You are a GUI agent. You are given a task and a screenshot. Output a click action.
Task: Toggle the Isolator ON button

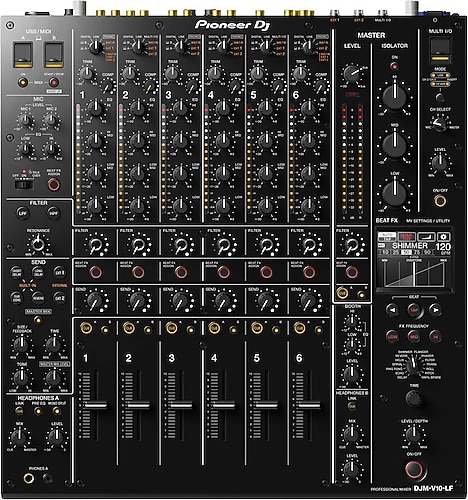click(395, 66)
